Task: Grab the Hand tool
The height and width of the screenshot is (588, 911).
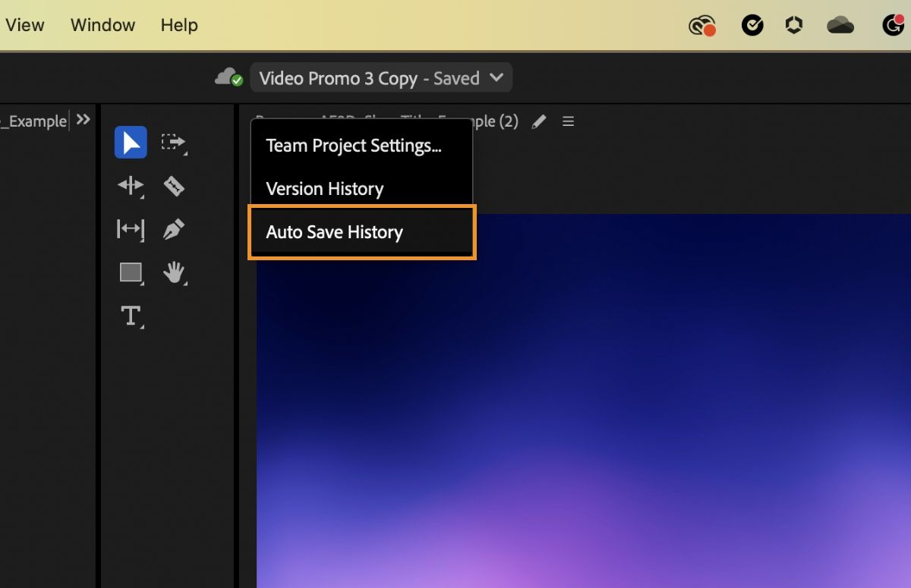Action: 174,273
